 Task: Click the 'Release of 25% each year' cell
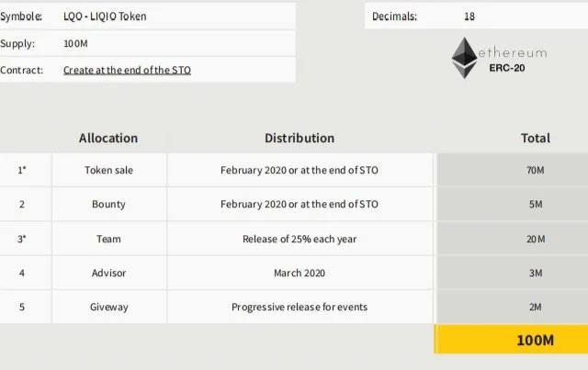300,239
